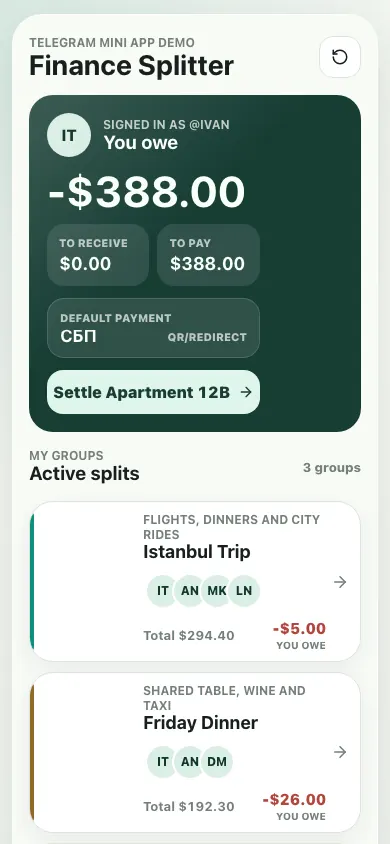Open Istanbul Trip via its arrow icon
Viewport: 390px width, 844px height.
click(x=340, y=582)
